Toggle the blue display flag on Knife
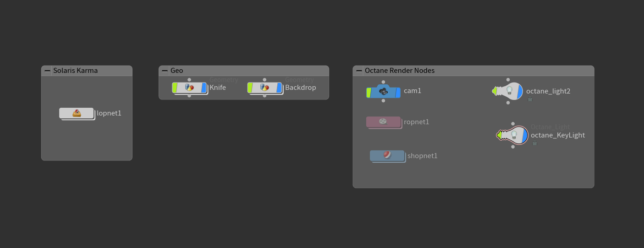 tap(204, 88)
